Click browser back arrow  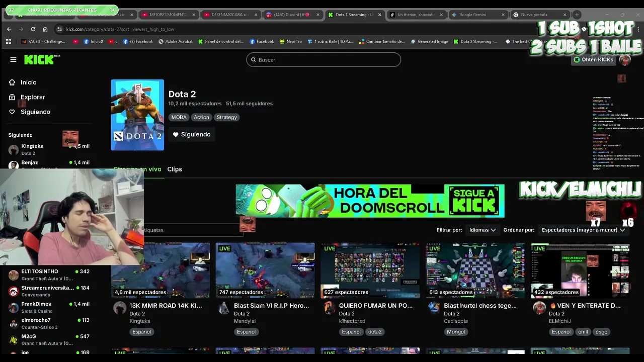point(9,29)
